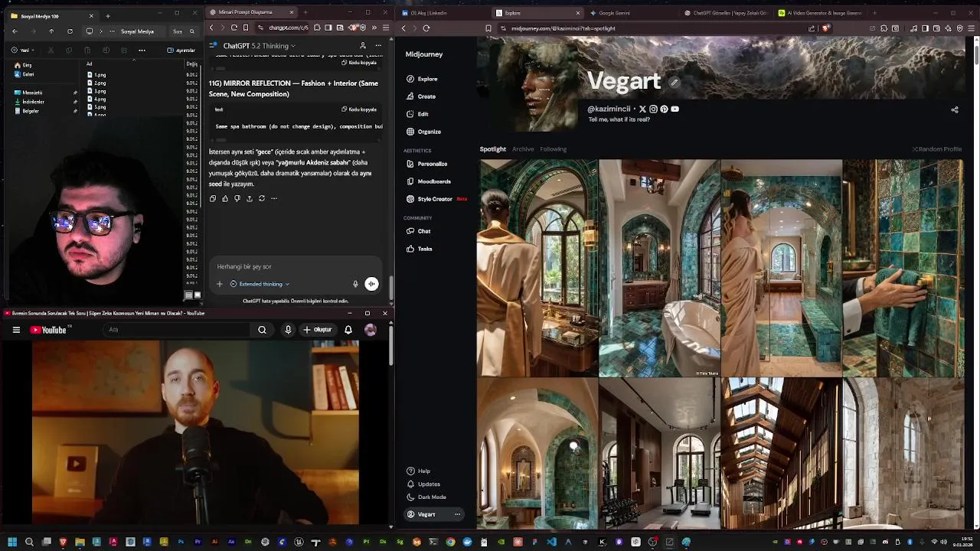The height and width of the screenshot is (551, 980).
Task: Open home gym interior thumbnail
Action: point(659,453)
